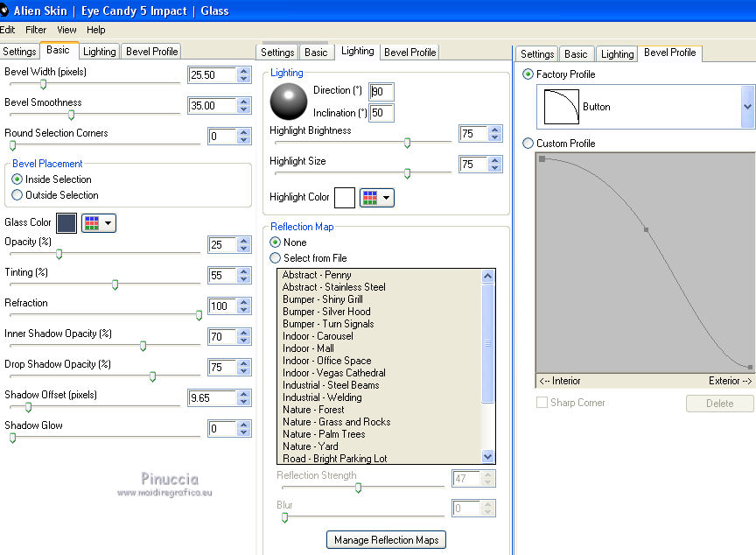This screenshot has height=555, width=756.
Task: Click the Manage Reflection Maps button
Action: [x=386, y=540]
